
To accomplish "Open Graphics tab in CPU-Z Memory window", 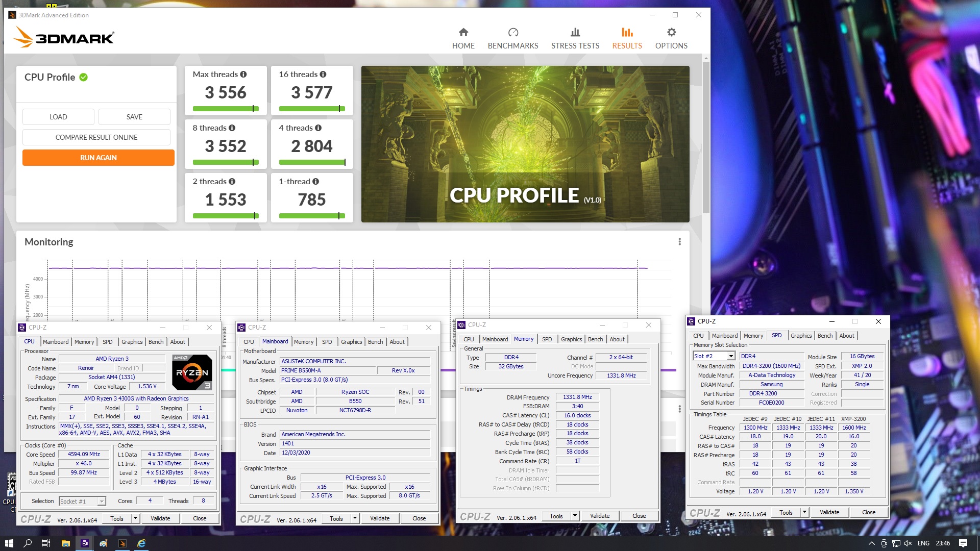I will [571, 339].
